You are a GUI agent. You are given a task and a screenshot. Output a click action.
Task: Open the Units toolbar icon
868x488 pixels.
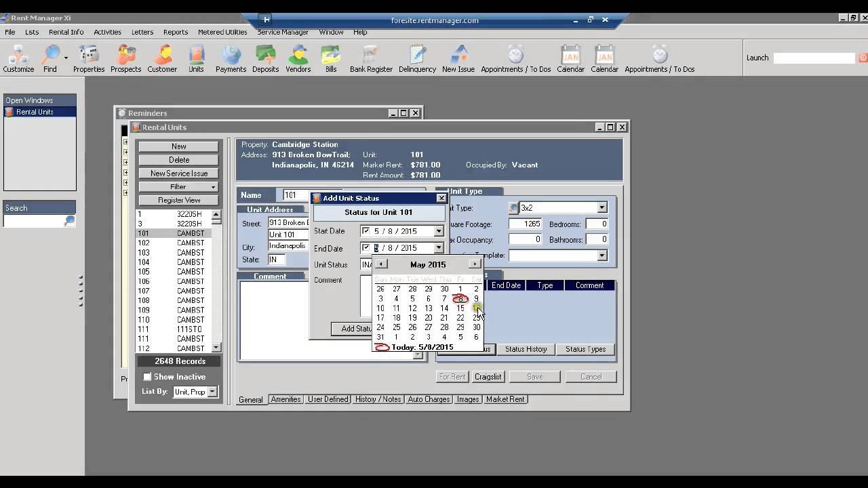coord(196,59)
